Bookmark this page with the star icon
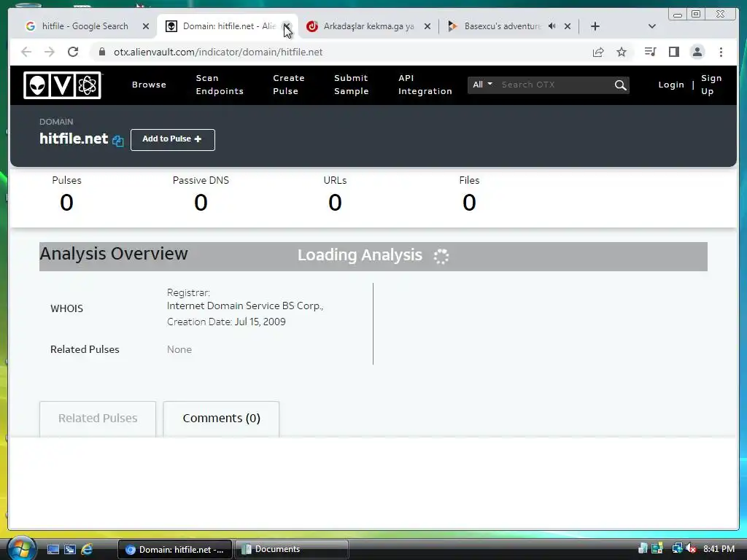 pos(622,52)
